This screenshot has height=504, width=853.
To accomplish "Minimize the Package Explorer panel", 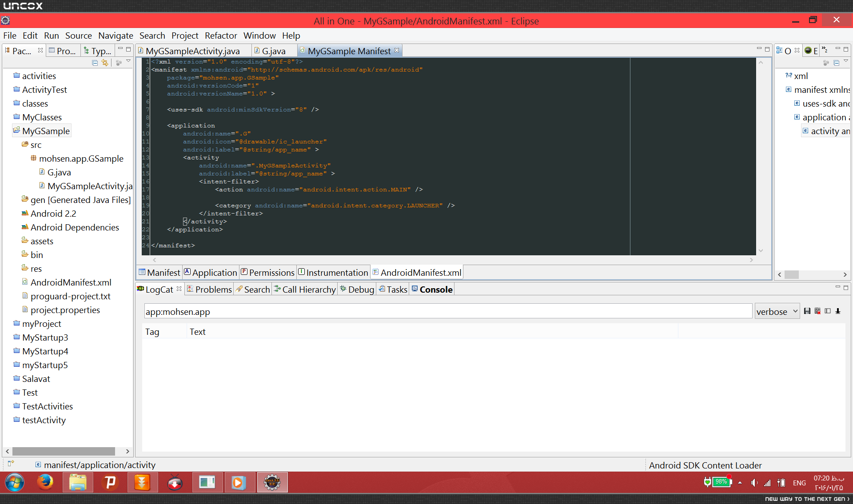I will (x=120, y=49).
